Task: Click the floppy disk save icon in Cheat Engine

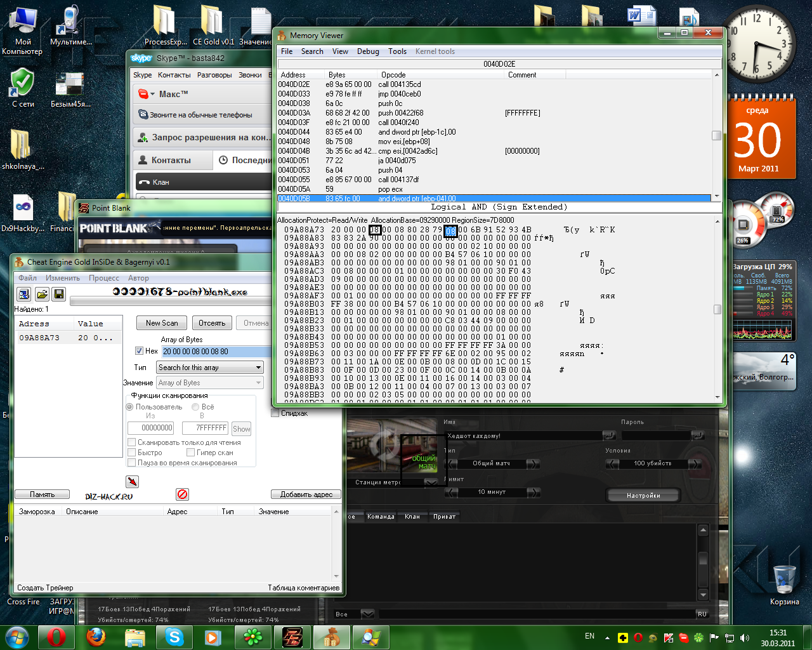Action: point(59,294)
